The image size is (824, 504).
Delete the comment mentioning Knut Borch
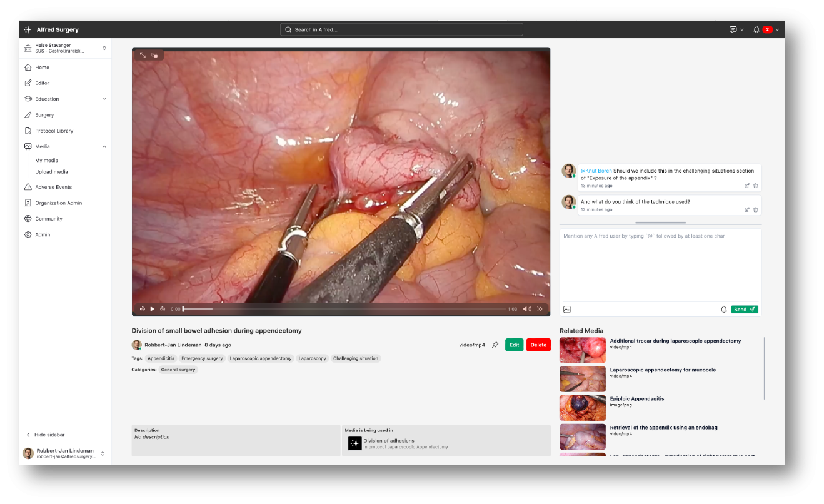755,186
